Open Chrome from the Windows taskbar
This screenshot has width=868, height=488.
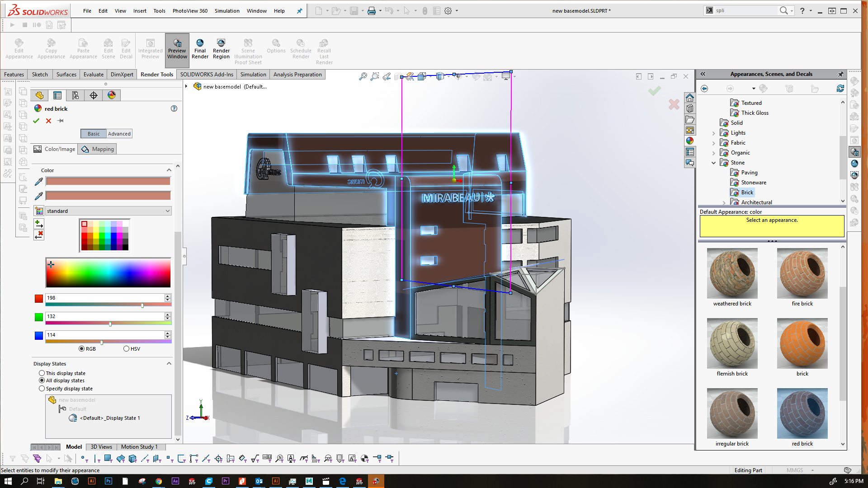click(159, 481)
